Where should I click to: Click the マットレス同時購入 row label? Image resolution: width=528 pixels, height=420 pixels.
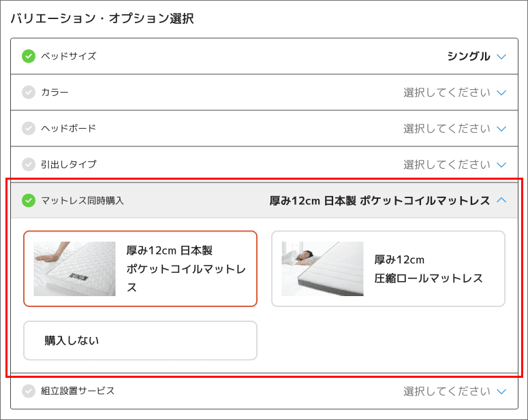82,201
